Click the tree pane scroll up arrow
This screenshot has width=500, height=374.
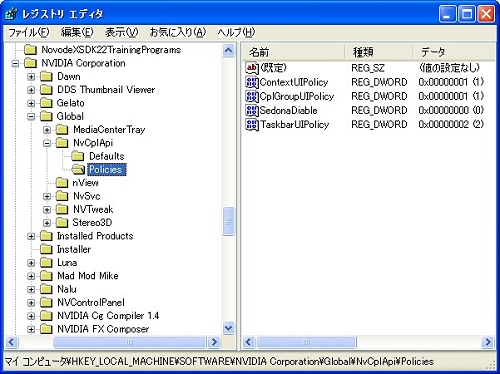click(228, 50)
